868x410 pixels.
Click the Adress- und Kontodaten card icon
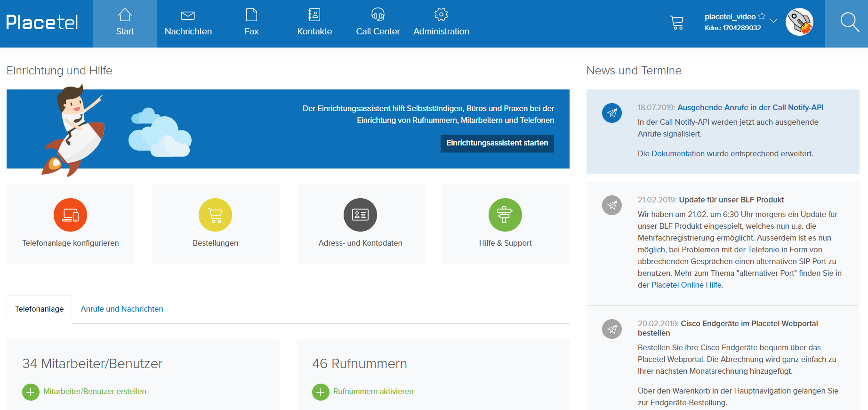(x=361, y=215)
